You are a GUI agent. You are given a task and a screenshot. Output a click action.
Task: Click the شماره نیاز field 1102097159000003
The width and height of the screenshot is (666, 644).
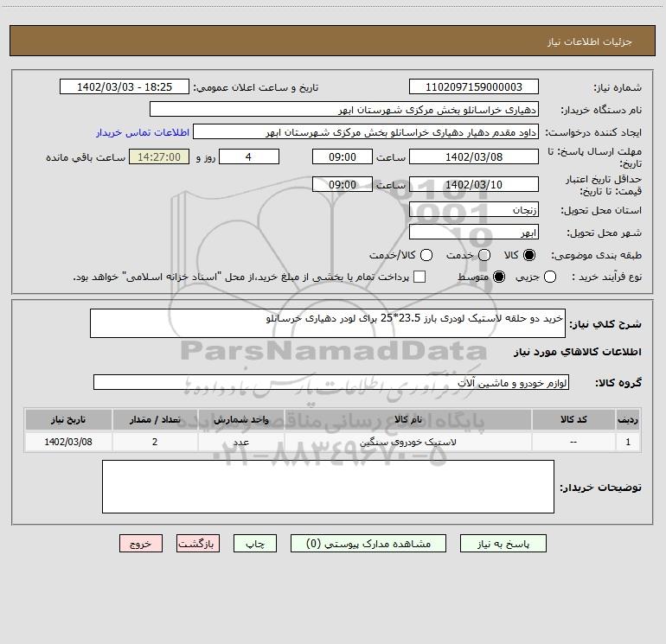pyautogui.click(x=474, y=87)
